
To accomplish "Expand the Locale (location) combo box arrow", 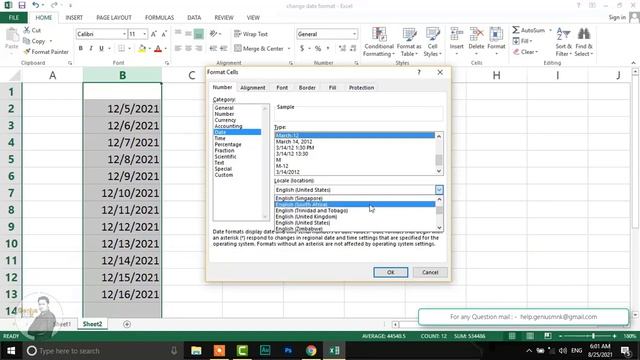I will (x=439, y=190).
